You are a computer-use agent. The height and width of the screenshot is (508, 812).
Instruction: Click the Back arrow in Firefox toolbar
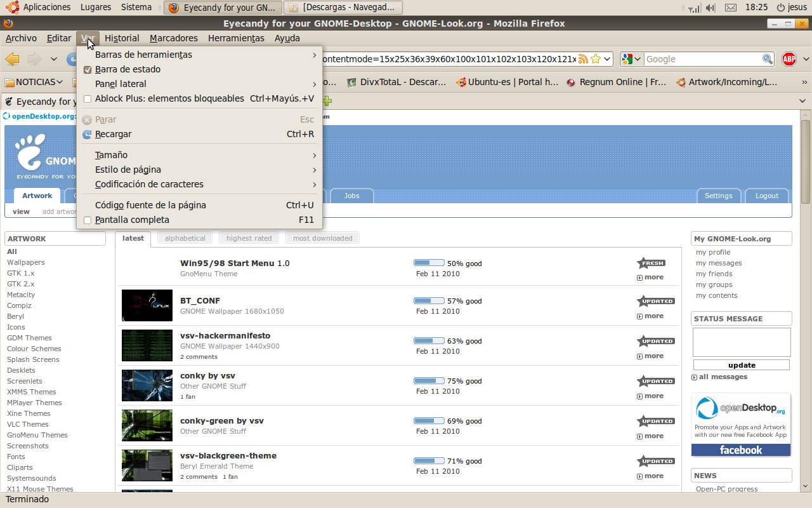coord(12,59)
